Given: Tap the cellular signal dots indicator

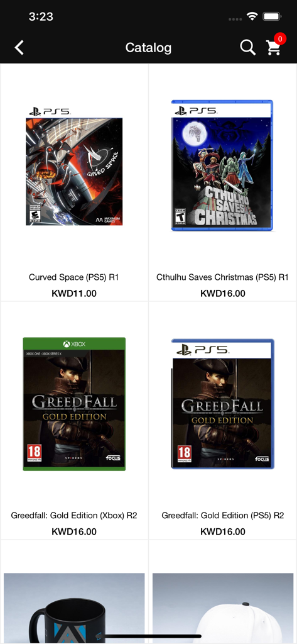Looking at the screenshot, I should 235,19.
